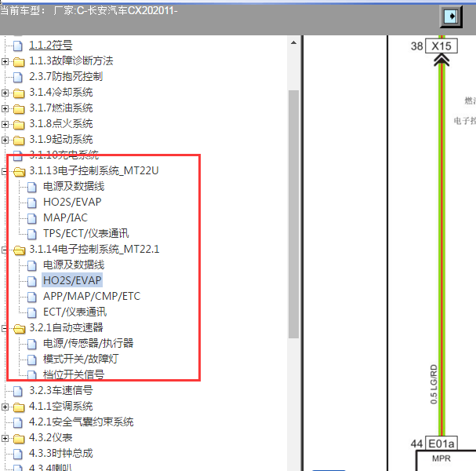
Task: Click the folder icon of 3.1.7燃油系统
Action: click(19, 109)
